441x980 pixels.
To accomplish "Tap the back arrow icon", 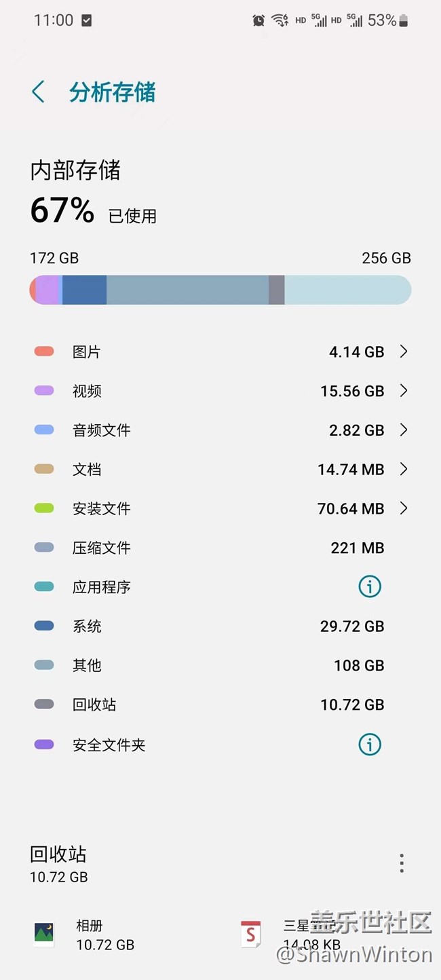I will tap(39, 92).
